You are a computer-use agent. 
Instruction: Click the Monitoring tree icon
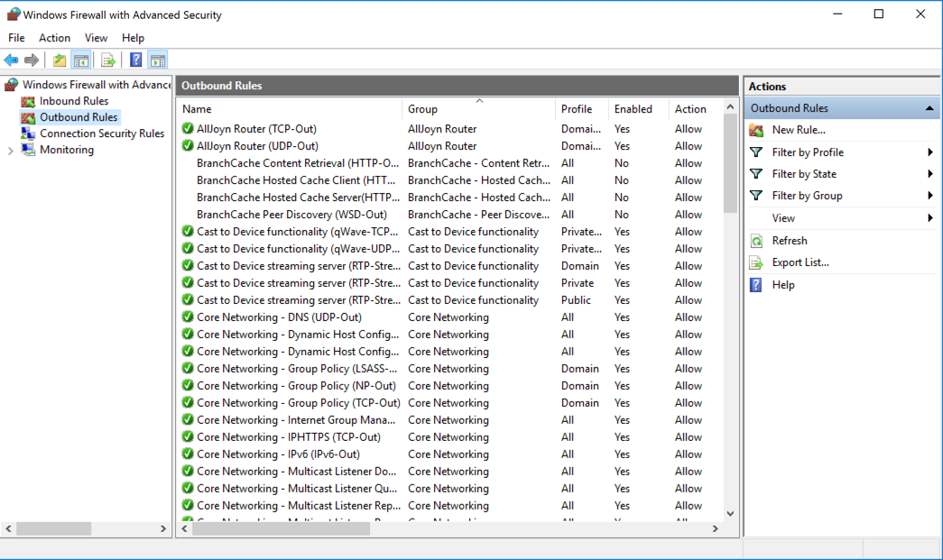28,150
